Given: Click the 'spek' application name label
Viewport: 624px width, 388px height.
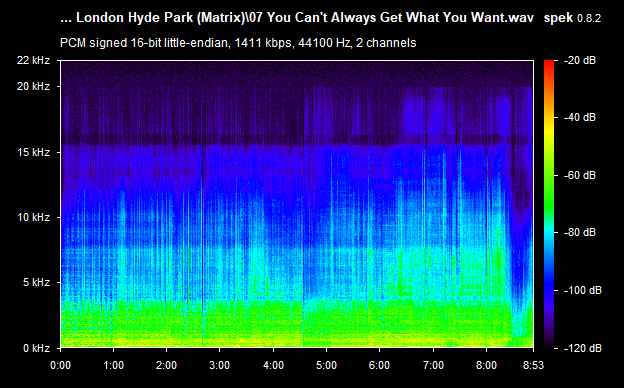Looking at the screenshot, I should tap(558, 18).
